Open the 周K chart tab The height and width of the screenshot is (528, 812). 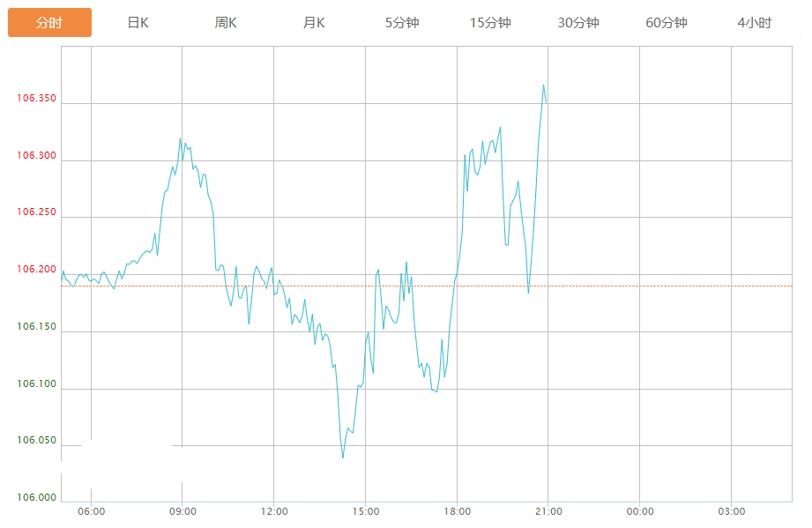(226, 23)
